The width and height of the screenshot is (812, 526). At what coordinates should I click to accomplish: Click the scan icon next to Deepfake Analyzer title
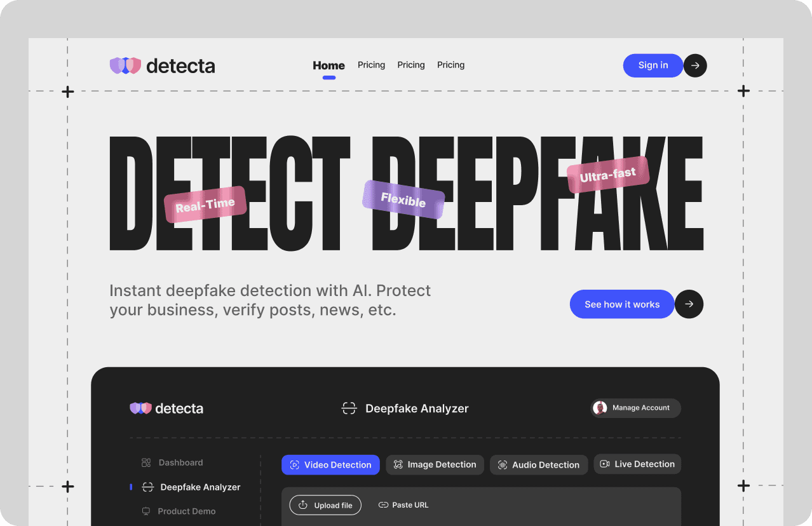pos(349,408)
